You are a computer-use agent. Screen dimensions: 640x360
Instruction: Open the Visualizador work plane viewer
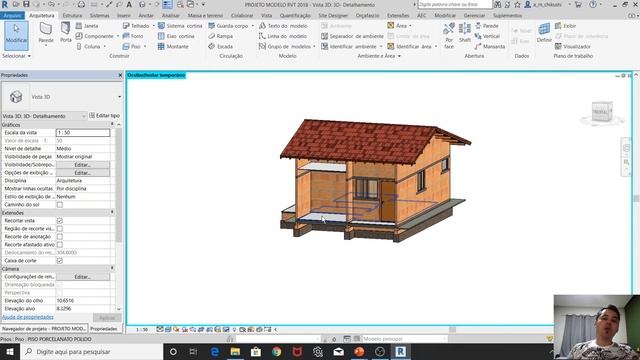(573, 47)
